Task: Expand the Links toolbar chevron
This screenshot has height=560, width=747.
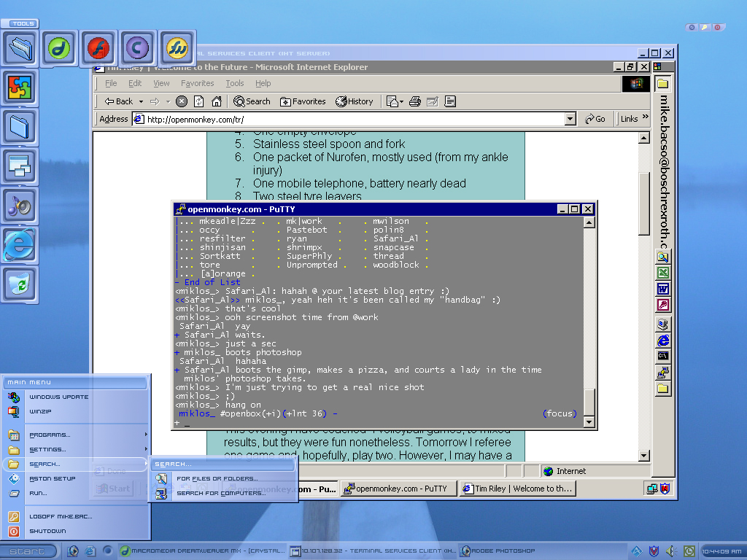Action: (x=645, y=119)
